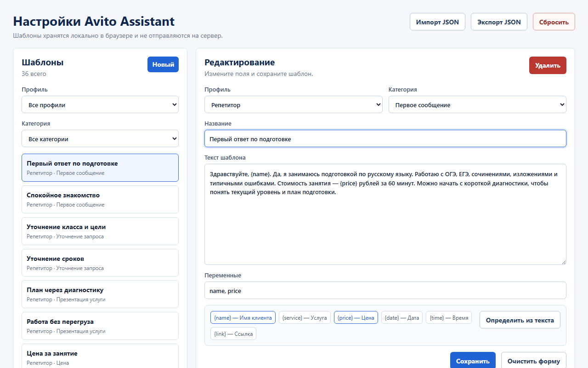Click the Экспорт JSON button
Screen dimensions: 588x368
click(x=499, y=22)
